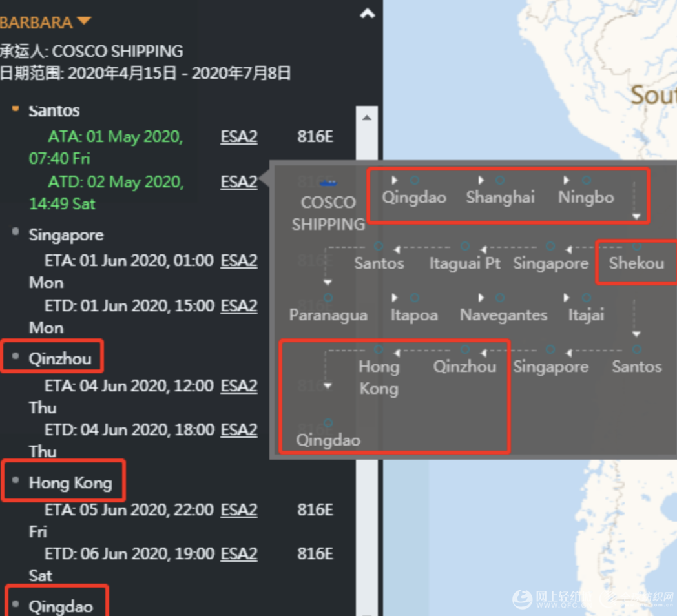Click the Hong Kong circle in route popup
This screenshot has height=616, width=677.
[379, 349]
